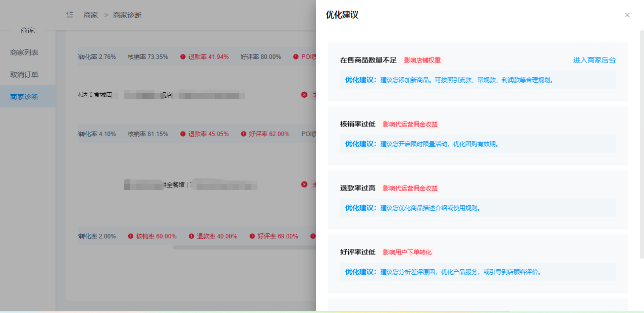Viewport: 644px width, 313px height.
Task: Select the 核销率过低 suggestion card
Action: (x=477, y=136)
